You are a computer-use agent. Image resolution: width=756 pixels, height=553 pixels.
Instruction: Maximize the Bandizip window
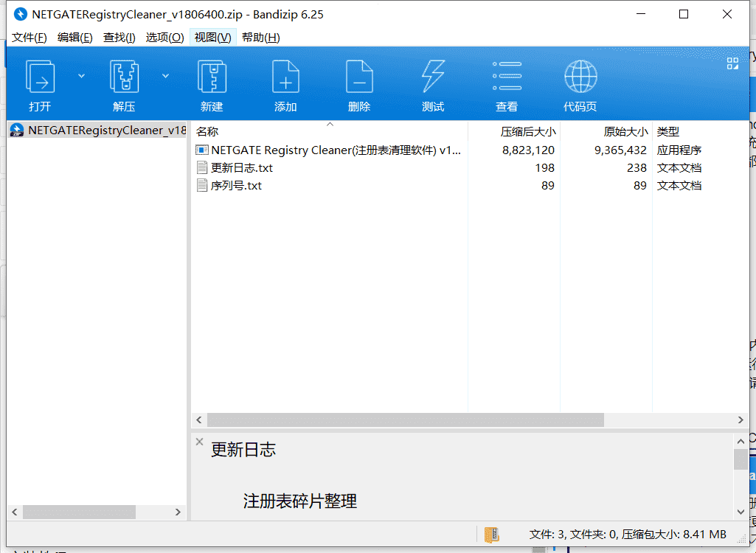click(x=684, y=14)
